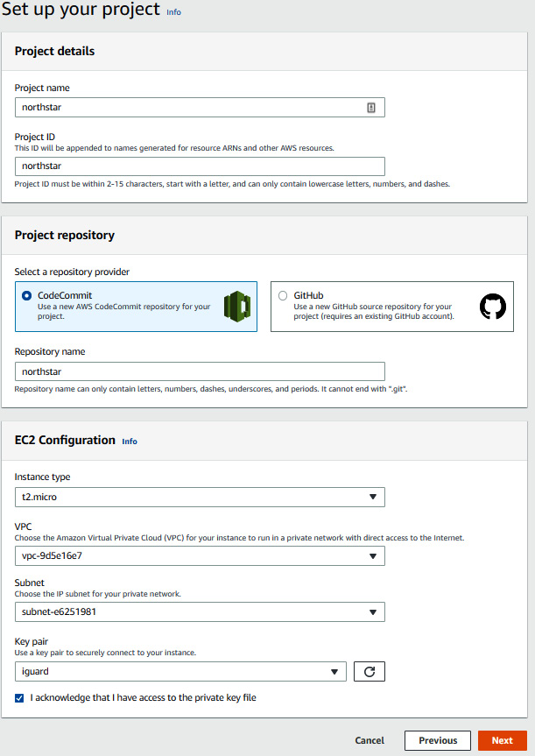Go back with the Previous button
This screenshot has height=756, width=535.
pyautogui.click(x=438, y=740)
